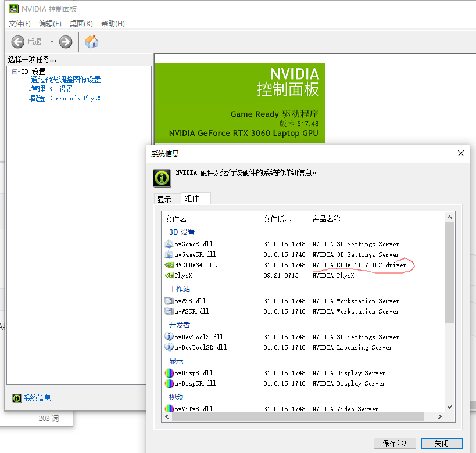Click horizontal scrollbar left arrow
This screenshot has width=476, height=453.
(167, 417)
